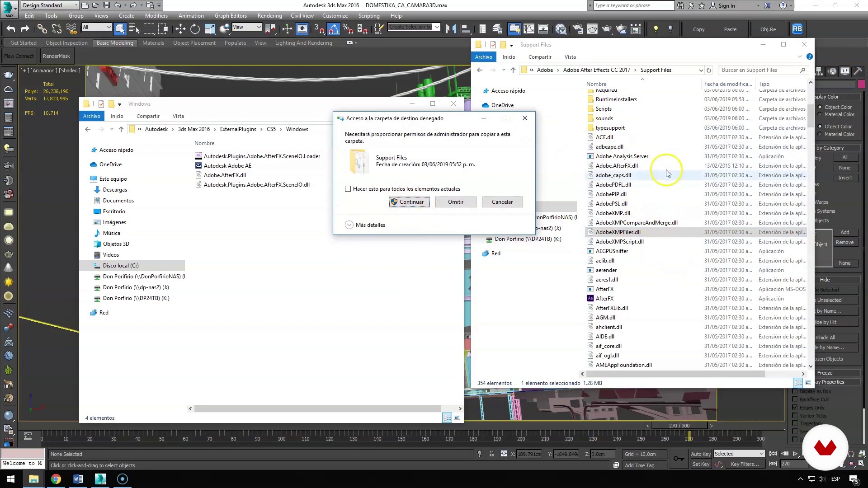Toggle the Trajectory checkbox
Viewport: 868px width, 488px height.
(795, 423)
